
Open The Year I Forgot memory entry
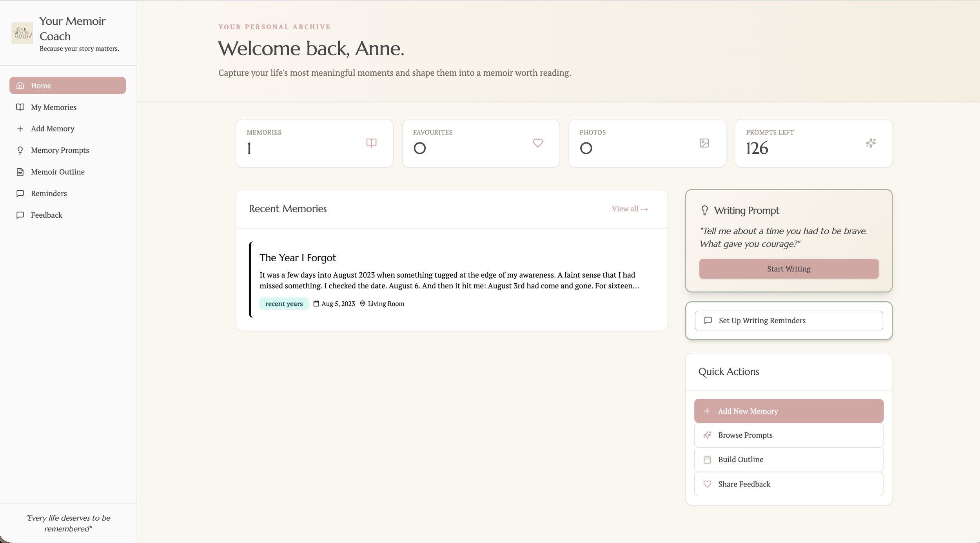click(x=298, y=258)
